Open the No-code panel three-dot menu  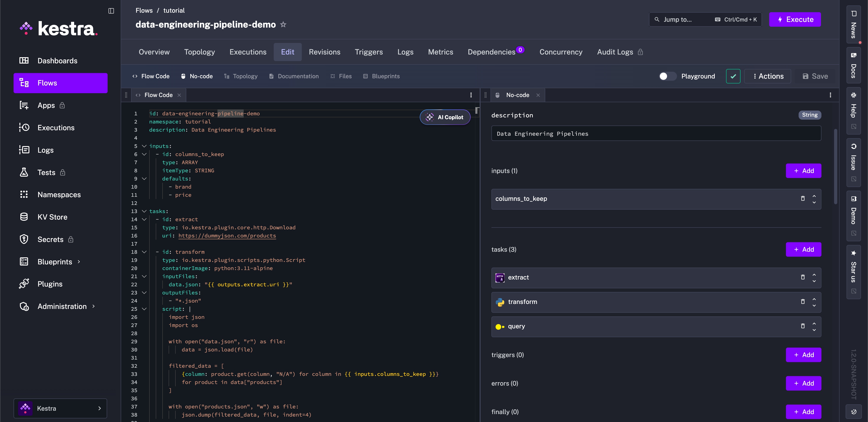click(x=830, y=95)
